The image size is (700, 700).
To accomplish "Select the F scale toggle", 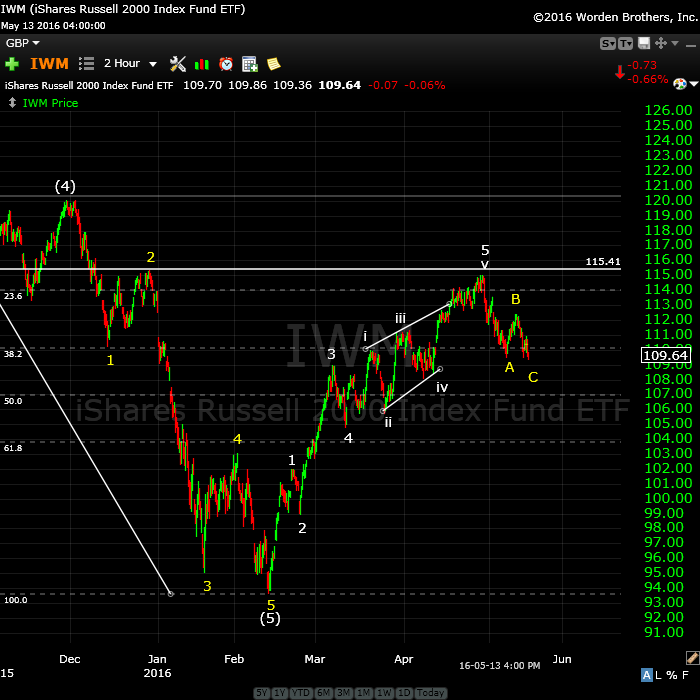I will [x=685, y=675].
